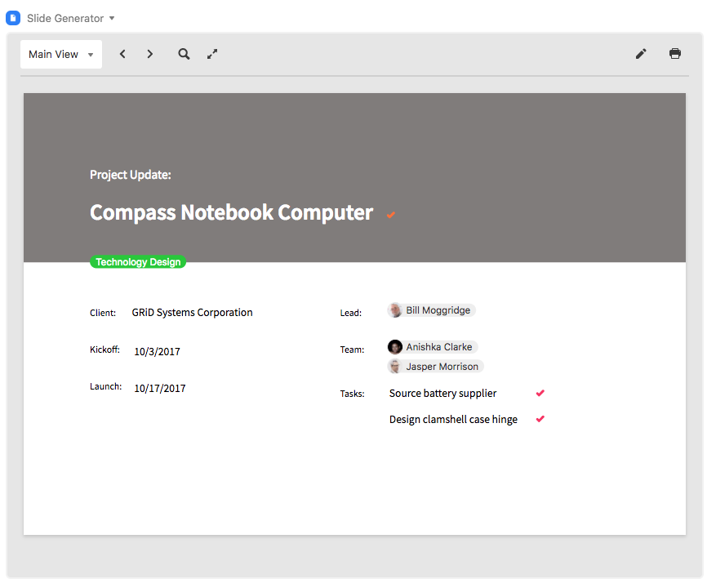
Task: Click the Kickoff: label
Action: pos(104,350)
